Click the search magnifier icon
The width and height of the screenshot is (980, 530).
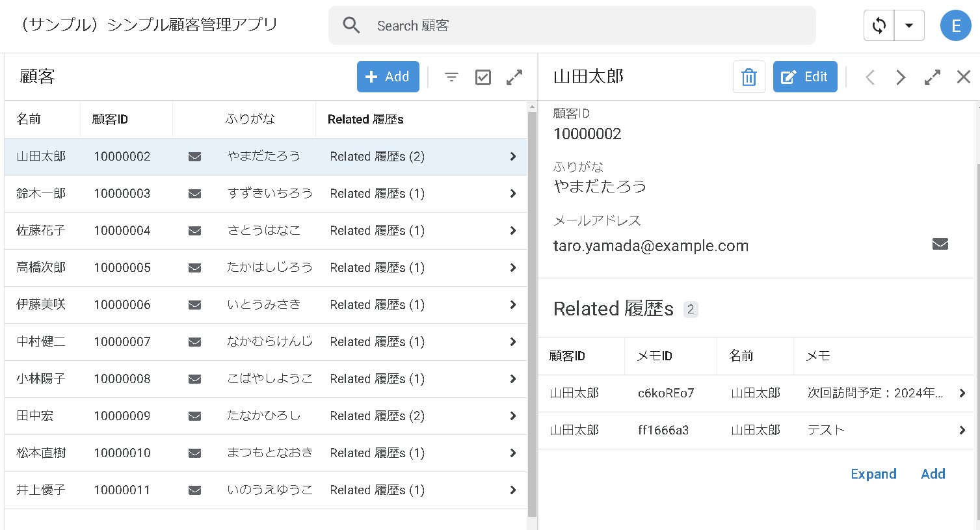coord(351,25)
